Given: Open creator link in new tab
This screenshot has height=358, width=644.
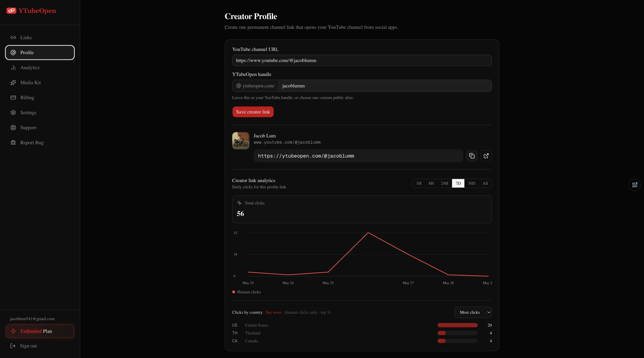Looking at the screenshot, I should pyautogui.click(x=486, y=156).
